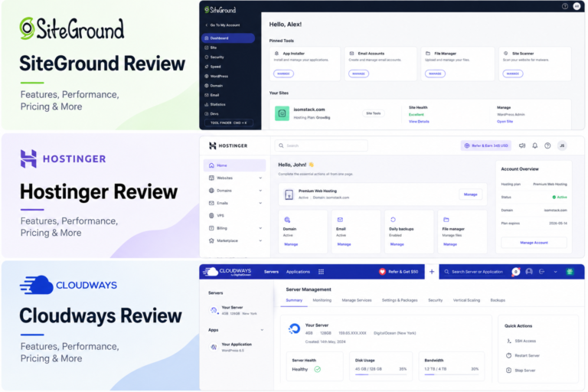Open Domain in SiteGround sidebar
The width and height of the screenshot is (588, 392).
click(214, 86)
